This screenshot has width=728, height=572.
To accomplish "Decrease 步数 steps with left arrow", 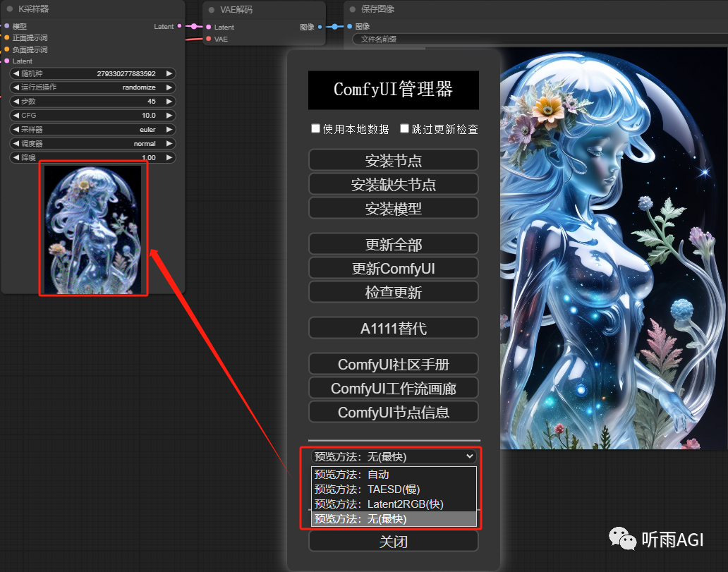I will [16, 102].
